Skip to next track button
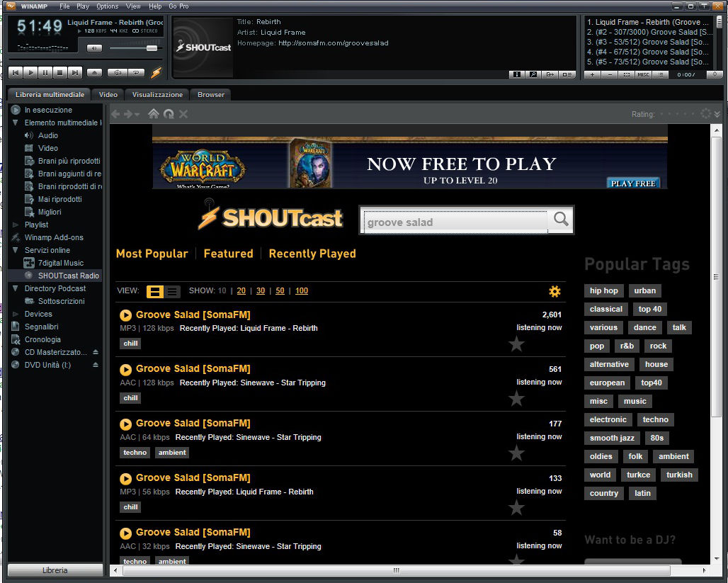 pos(75,72)
